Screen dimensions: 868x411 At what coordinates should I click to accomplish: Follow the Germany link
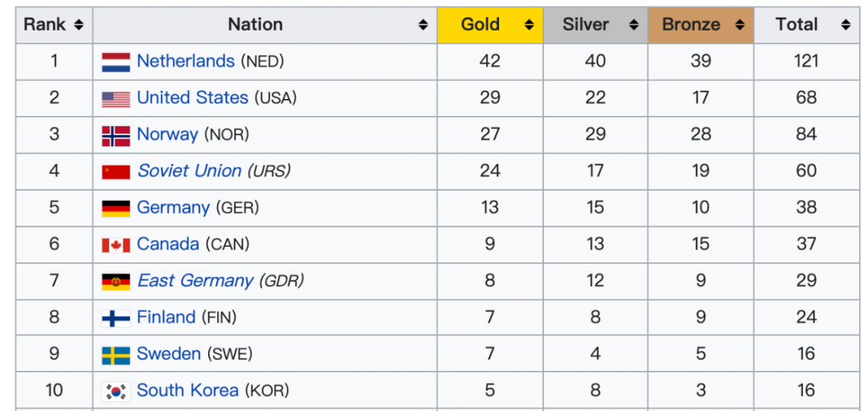pyautogui.click(x=173, y=208)
